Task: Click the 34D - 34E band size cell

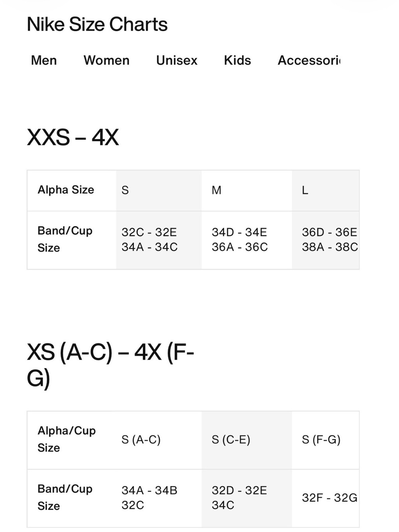Action: (247, 240)
